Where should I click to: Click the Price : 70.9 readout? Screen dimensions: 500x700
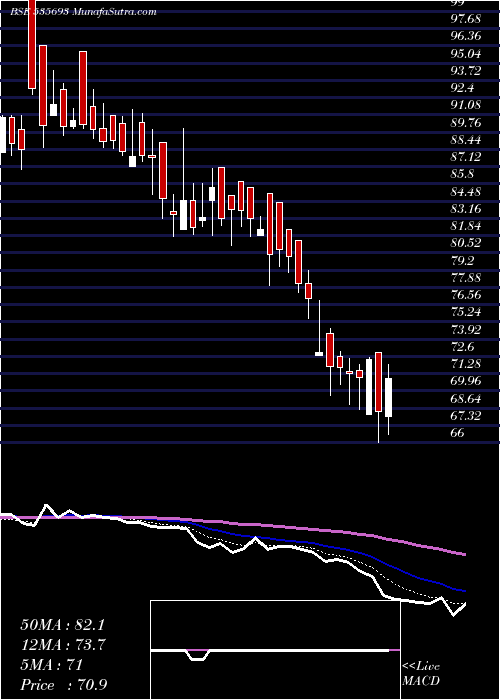[x=64, y=685]
